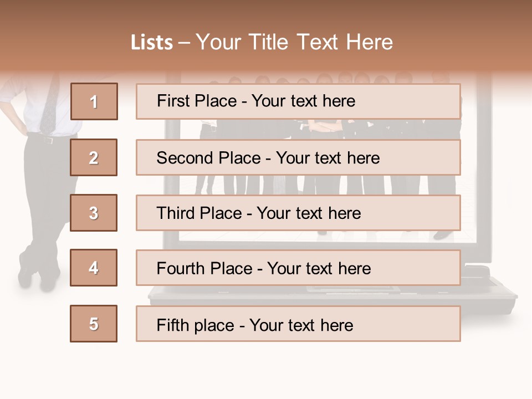
Task: Select the Third Place text box
Action: (x=298, y=213)
